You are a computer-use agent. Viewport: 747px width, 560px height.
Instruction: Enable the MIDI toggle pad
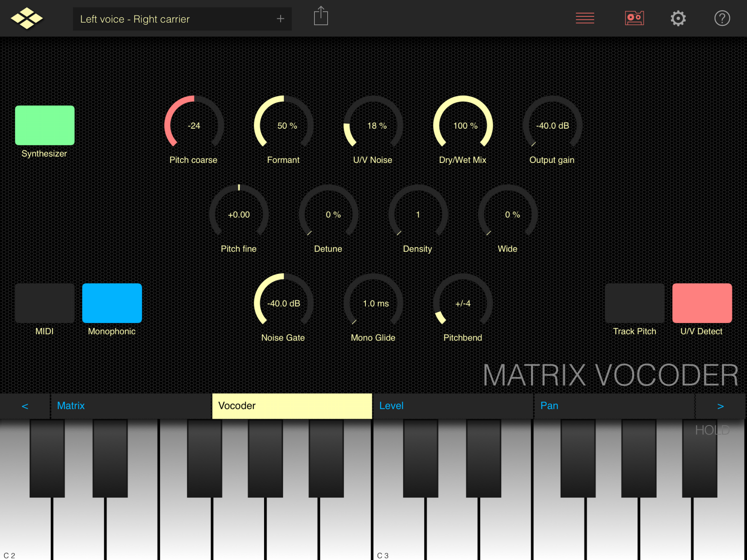coord(45,303)
